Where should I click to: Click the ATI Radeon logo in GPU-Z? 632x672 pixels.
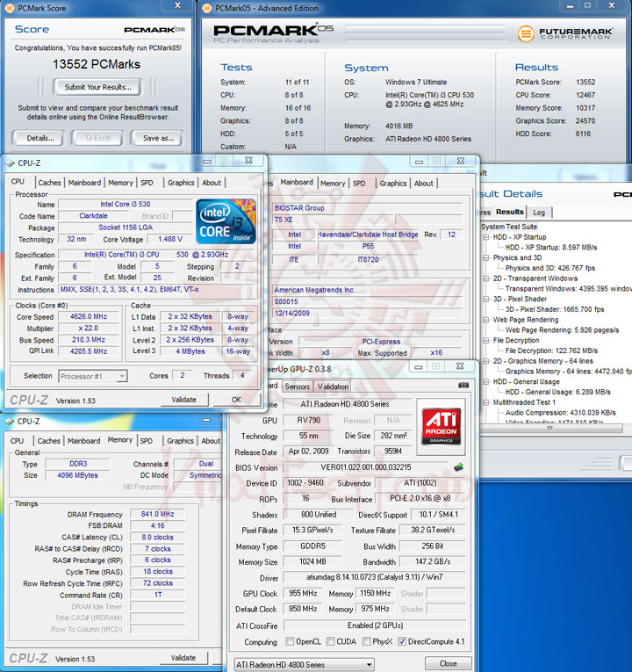[x=441, y=426]
